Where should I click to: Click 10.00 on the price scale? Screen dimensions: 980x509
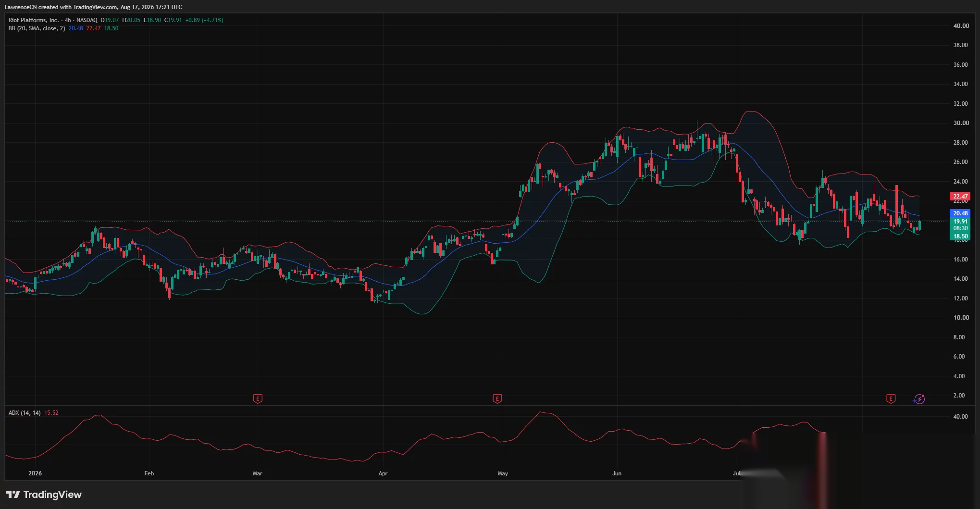point(961,318)
